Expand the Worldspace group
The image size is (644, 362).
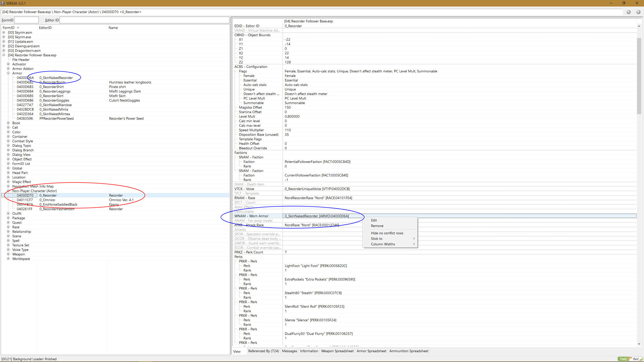click(x=8, y=259)
